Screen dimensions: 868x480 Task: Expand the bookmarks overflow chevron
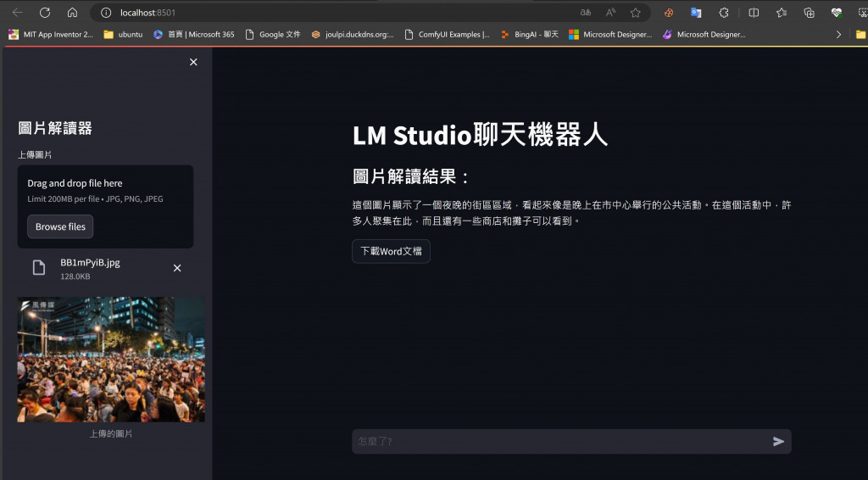coord(838,34)
